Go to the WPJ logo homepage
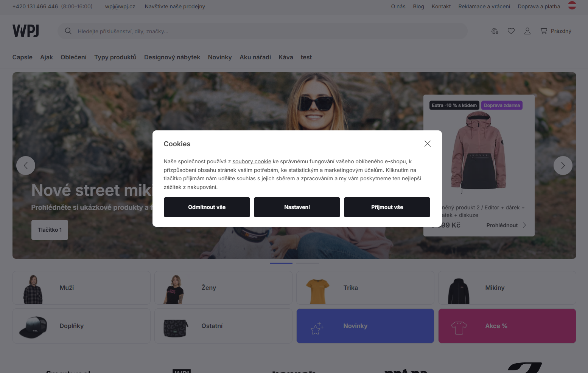588x373 pixels. point(26,31)
